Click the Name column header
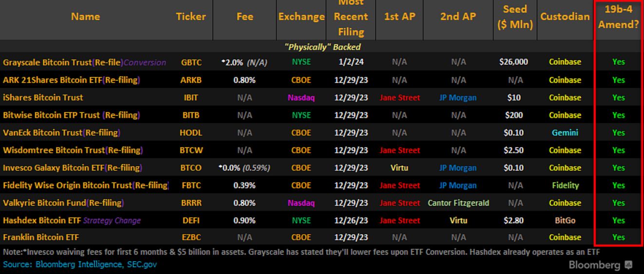644x274 pixels. point(85,17)
